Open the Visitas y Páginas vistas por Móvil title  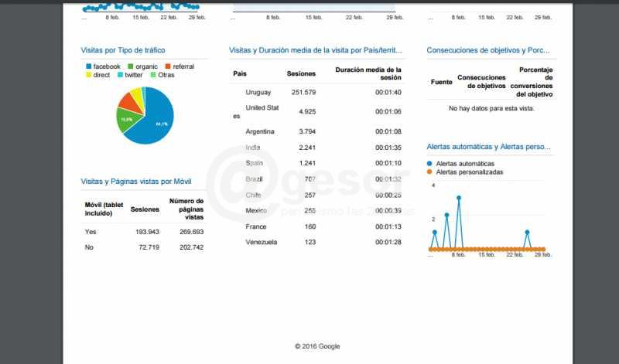[x=135, y=182]
